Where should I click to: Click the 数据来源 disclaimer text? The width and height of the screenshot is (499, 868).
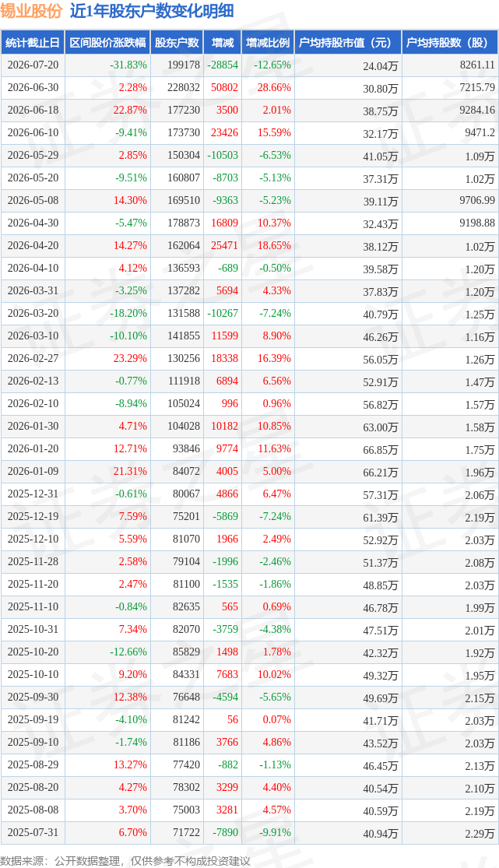pos(125,861)
